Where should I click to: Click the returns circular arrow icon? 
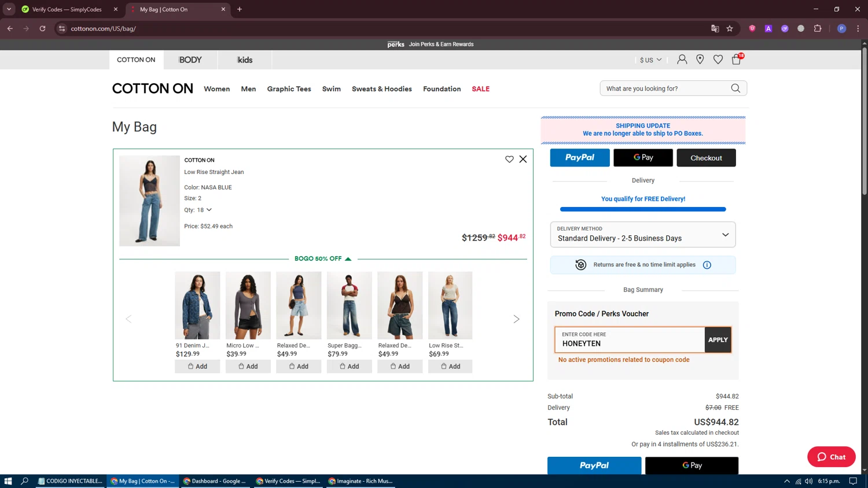pyautogui.click(x=580, y=265)
